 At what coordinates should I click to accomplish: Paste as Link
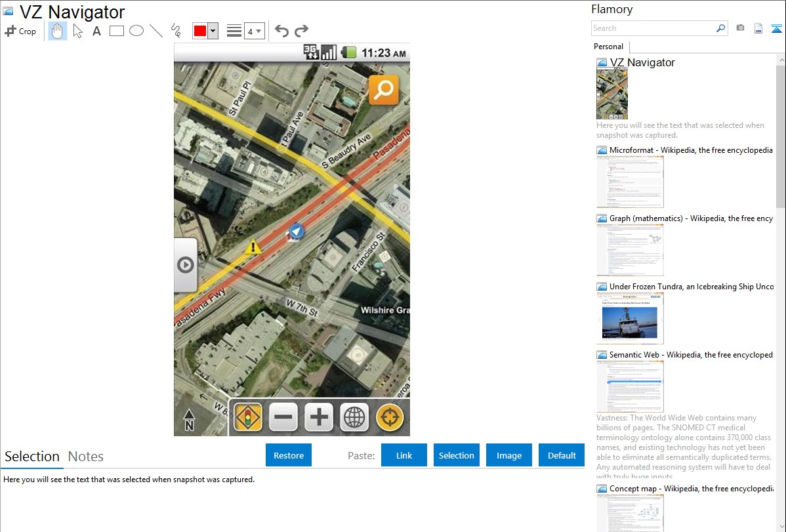pyautogui.click(x=404, y=455)
